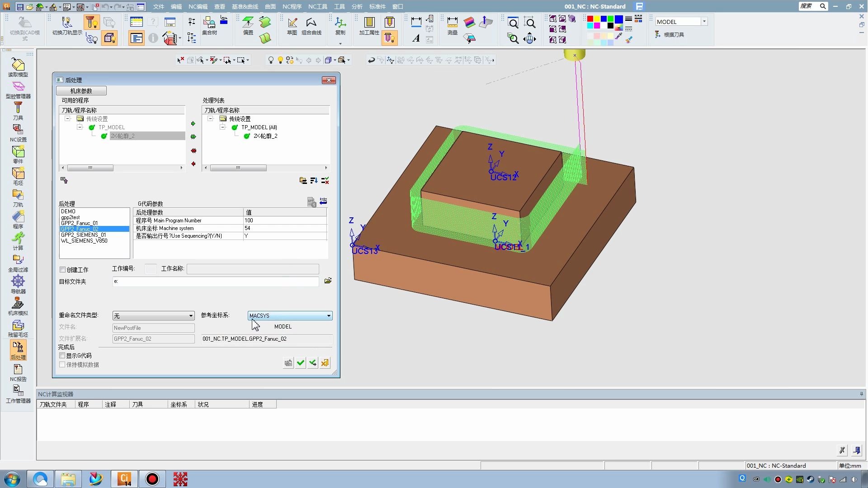Image resolution: width=868 pixels, height=488 pixels.
Task: Click the 刀具 cutter icon in sidebar
Action: [x=18, y=110]
